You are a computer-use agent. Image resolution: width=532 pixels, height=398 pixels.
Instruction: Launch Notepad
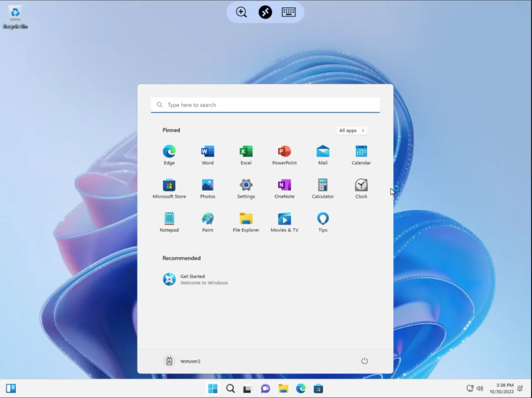pos(169,222)
